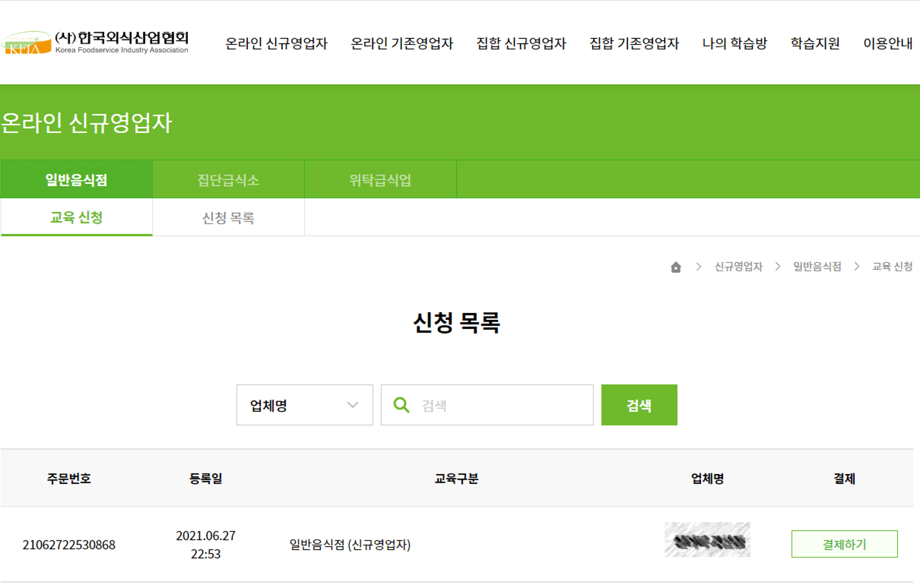Select the 일반음식점 tab

coord(76,180)
